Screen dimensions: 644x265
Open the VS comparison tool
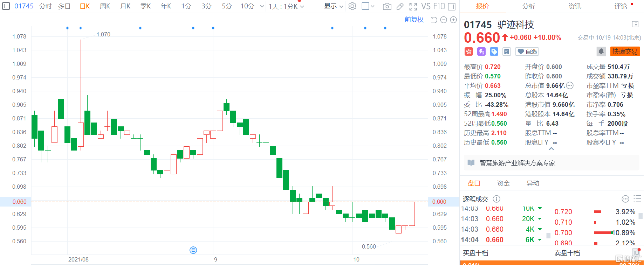(426, 6)
